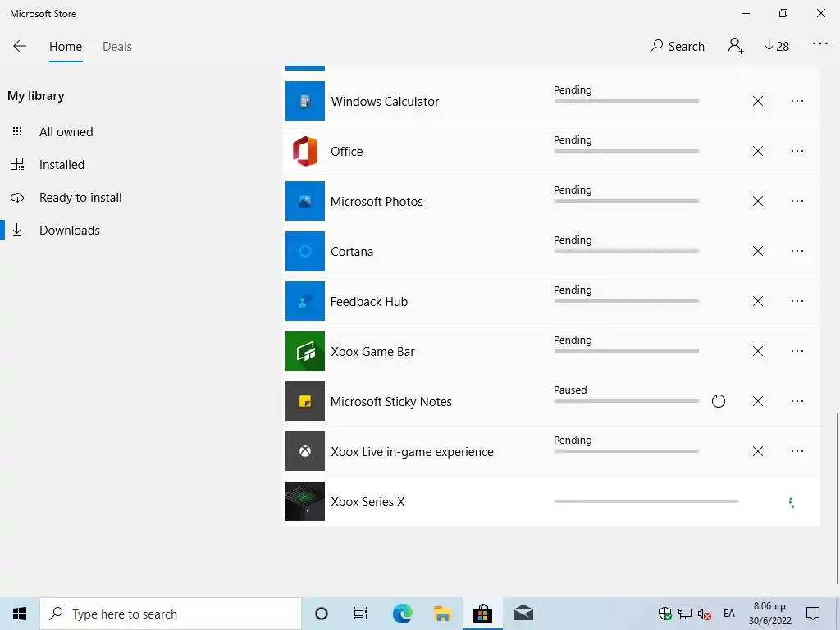This screenshot has width=840, height=630.
Task: Open the Microsoft Photos app name
Action: click(x=377, y=202)
